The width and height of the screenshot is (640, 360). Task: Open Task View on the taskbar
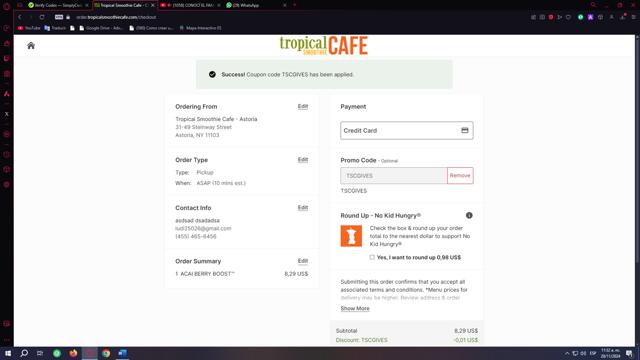pyautogui.click(x=40, y=353)
